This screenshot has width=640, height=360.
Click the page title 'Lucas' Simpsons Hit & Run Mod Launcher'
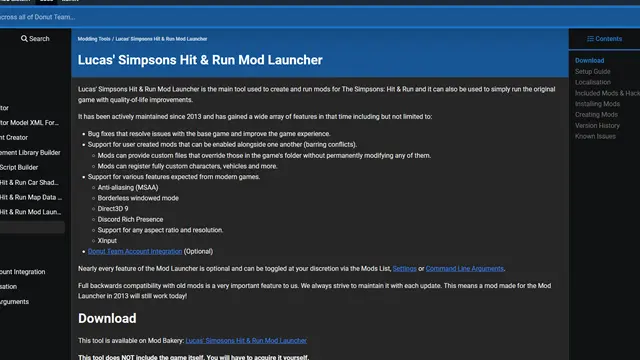click(200, 60)
